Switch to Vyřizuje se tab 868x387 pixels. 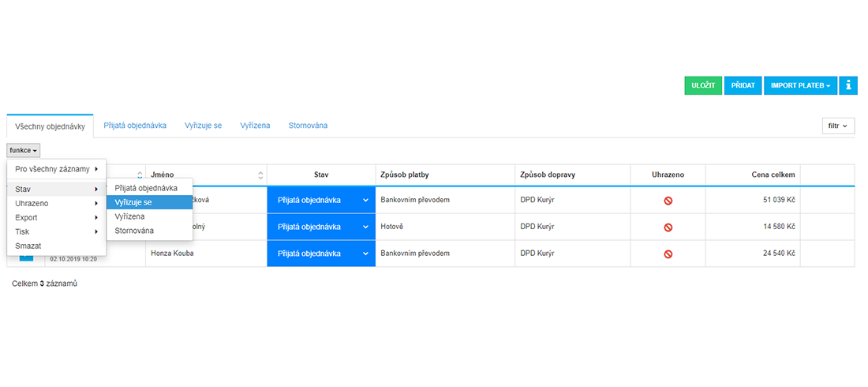tap(203, 126)
